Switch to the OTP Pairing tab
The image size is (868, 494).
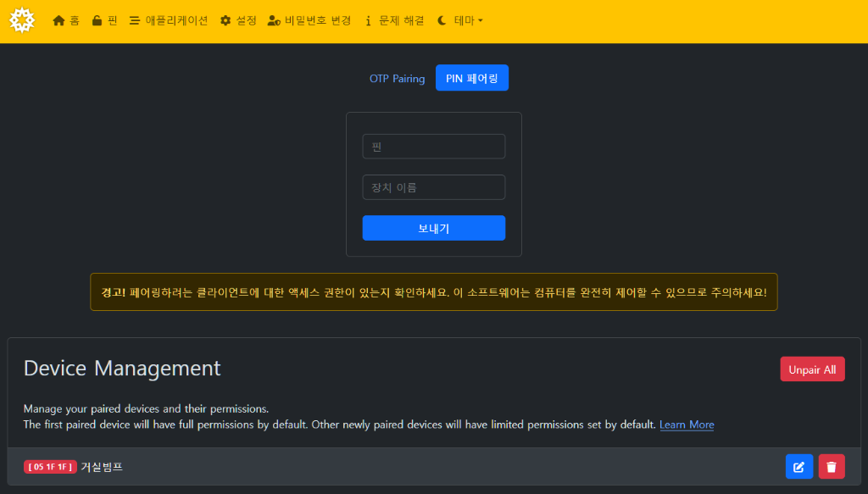[x=397, y=78]
